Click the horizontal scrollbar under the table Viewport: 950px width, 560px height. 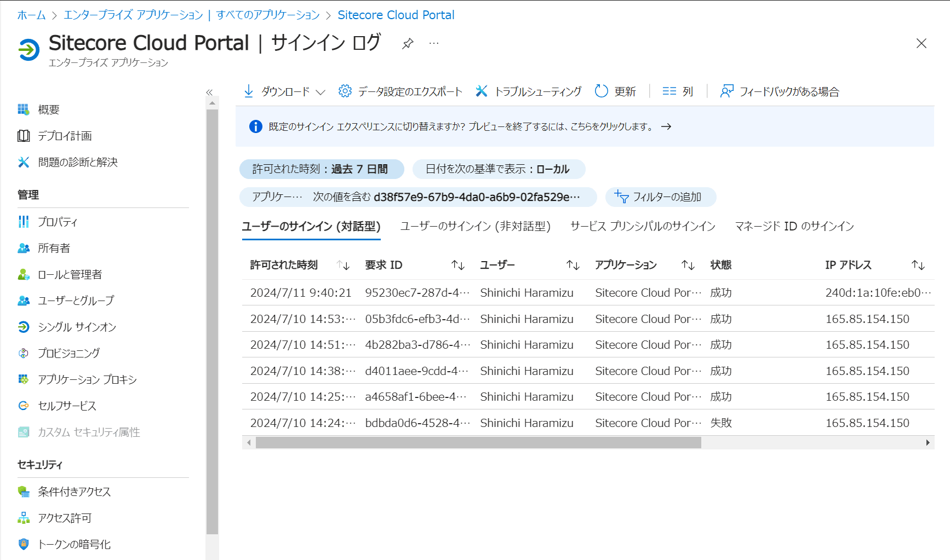[x=478, y=442]
